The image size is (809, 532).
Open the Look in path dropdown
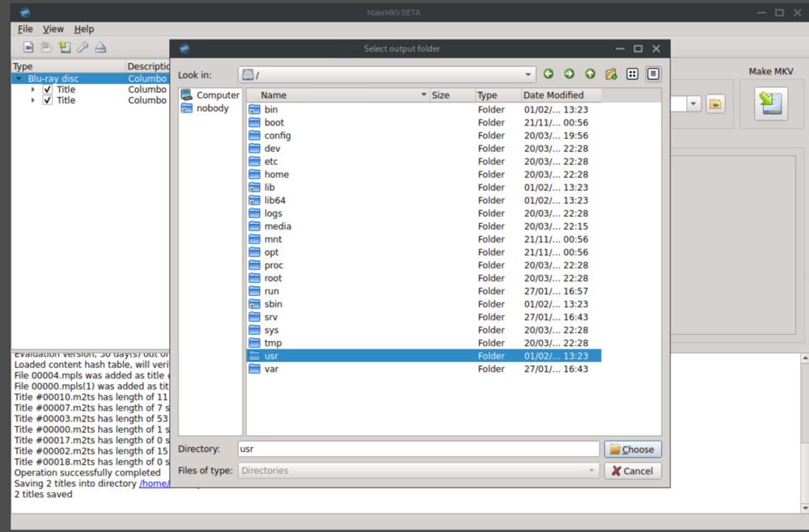tap(527, 74)
